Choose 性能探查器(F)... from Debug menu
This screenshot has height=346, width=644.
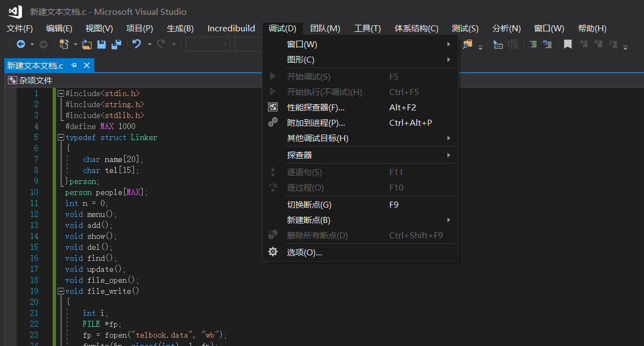360,107
